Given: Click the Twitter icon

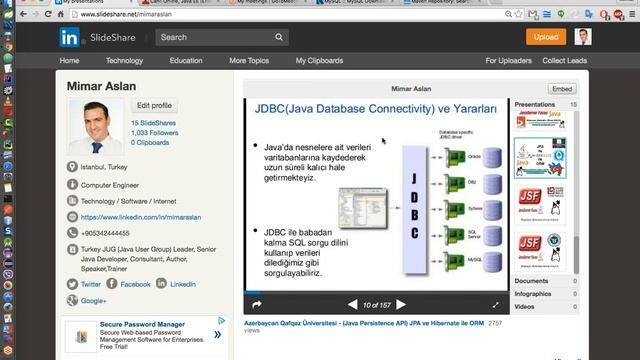Looking at the screenshot, I should (72, 284).
